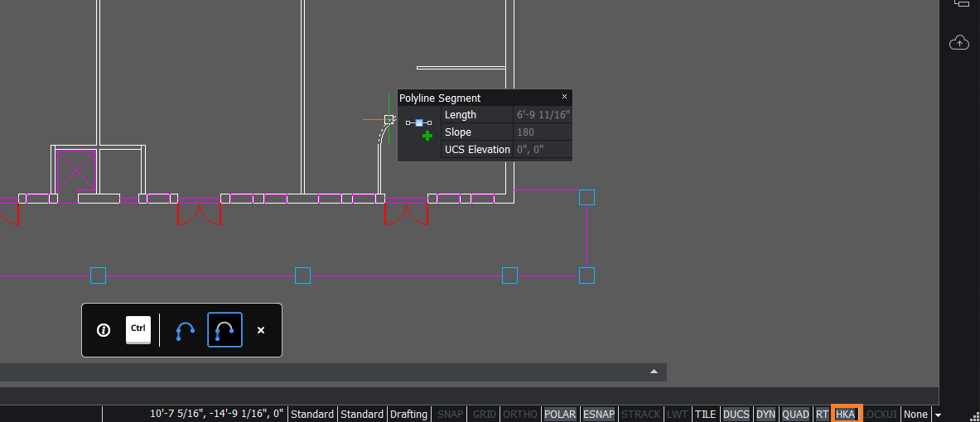Open the status bar options dropdown arrow
This screenshot has height=422, width=980.
tap(938, 415)
